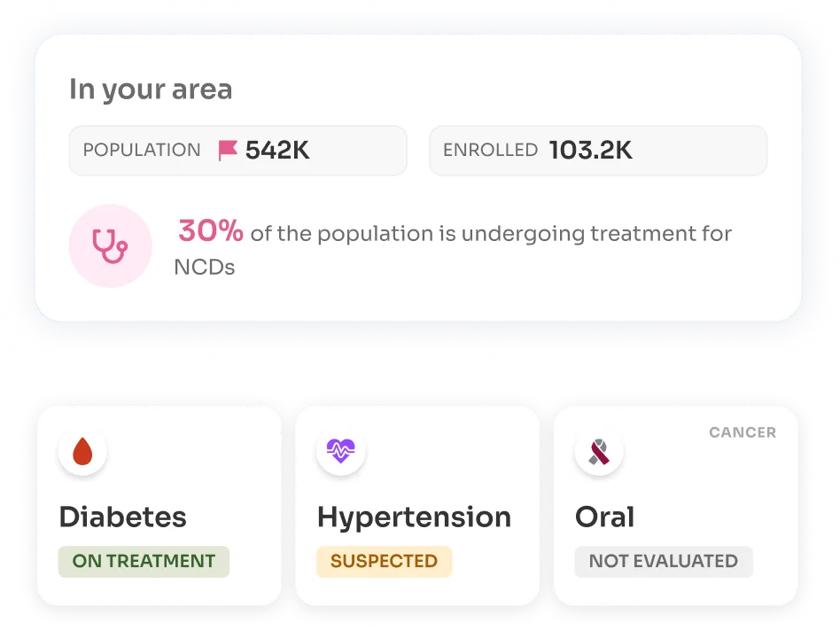840x630 pixels.
Task: Click the 542K population value
Action: pyautogui.click(x=277, y=151)
